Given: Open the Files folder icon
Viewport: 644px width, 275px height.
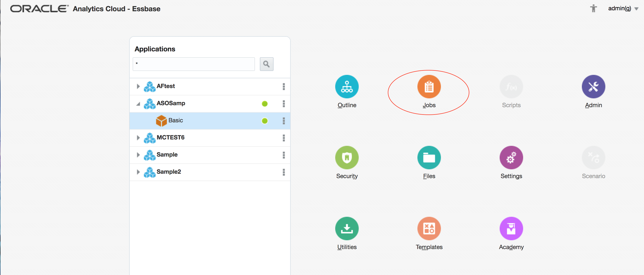Looking at the screenshot, I should coord(429,158).
